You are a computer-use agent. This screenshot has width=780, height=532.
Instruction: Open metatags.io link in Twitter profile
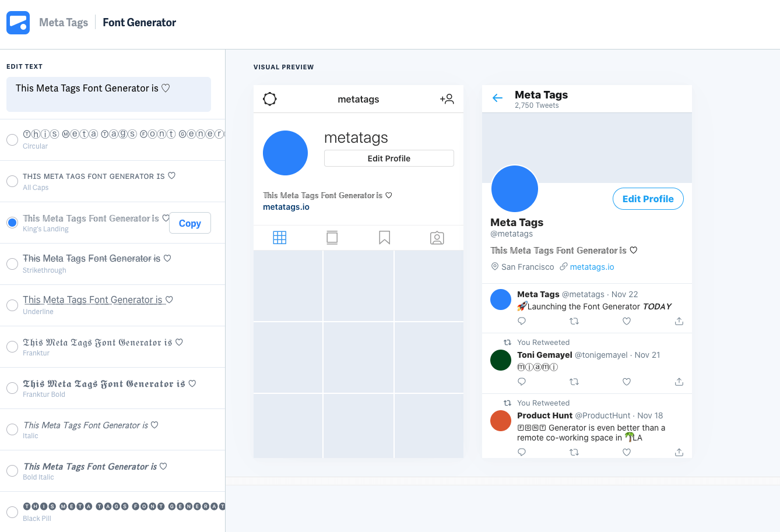coord(592,267)
